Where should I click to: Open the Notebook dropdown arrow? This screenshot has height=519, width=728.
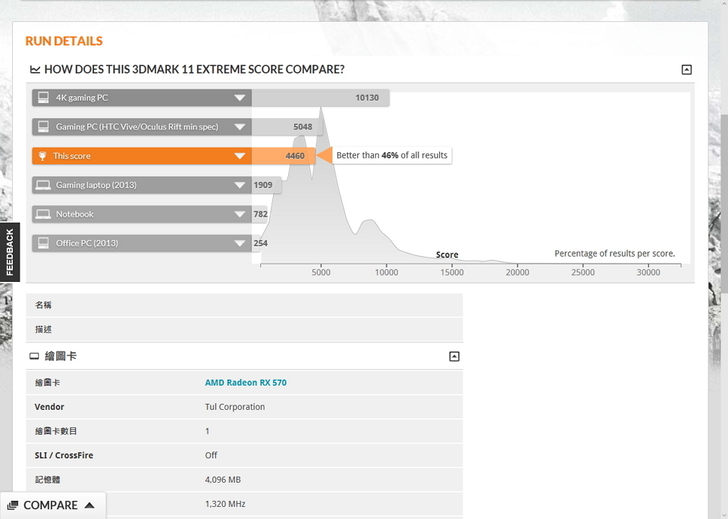coord(240,214)
